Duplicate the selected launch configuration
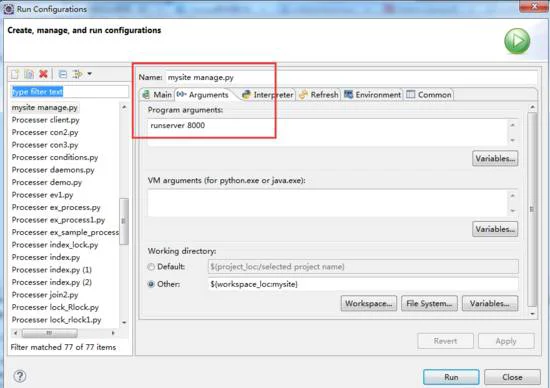This screenshot has width=550, height=388. [x=29, y=74]
